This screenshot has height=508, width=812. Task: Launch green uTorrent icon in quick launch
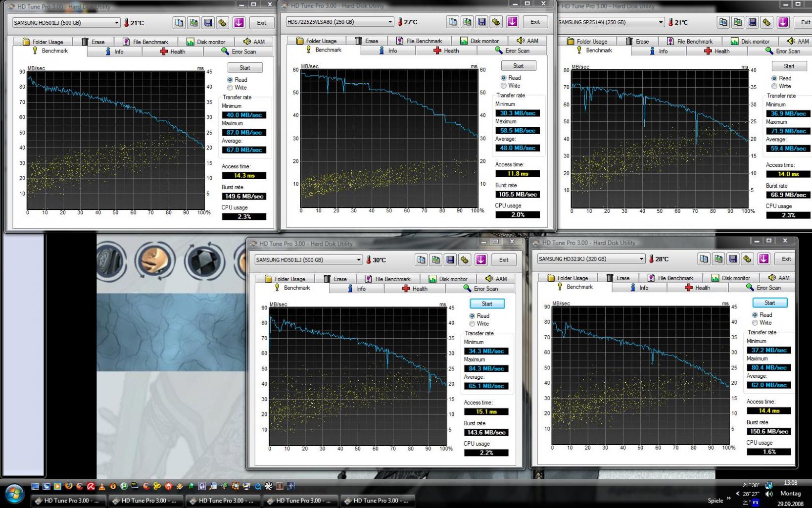pyautogui.click(x=124, y=487)
